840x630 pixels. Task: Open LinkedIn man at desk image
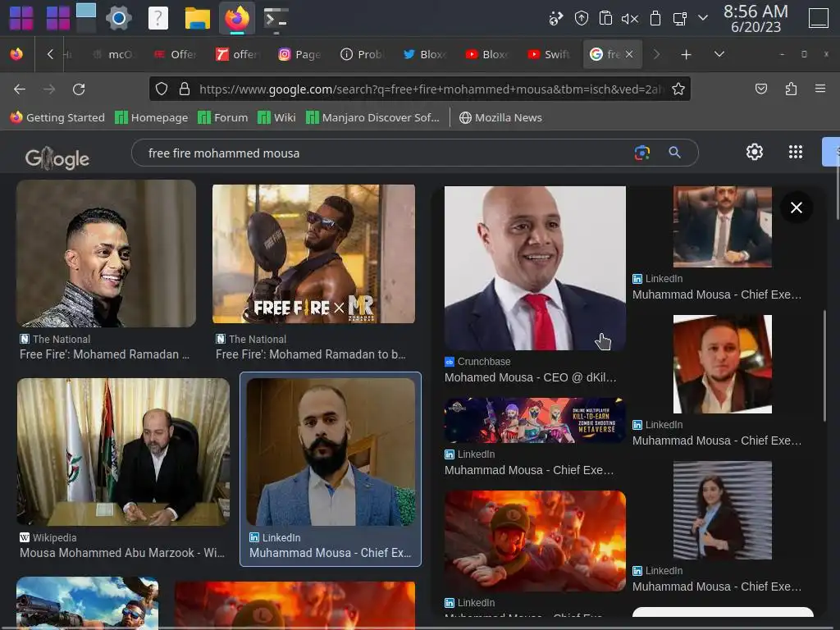722,226
